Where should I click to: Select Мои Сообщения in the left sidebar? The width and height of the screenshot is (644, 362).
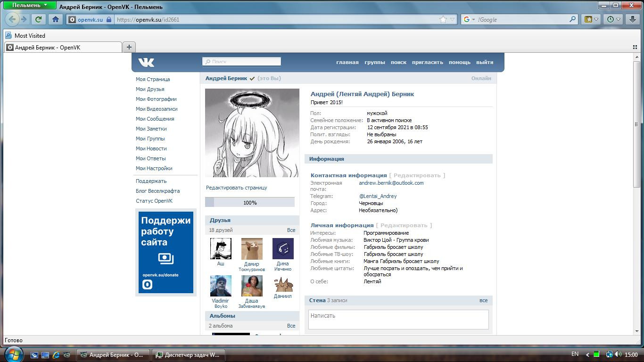pyautogui.click(x=155, y=119)
